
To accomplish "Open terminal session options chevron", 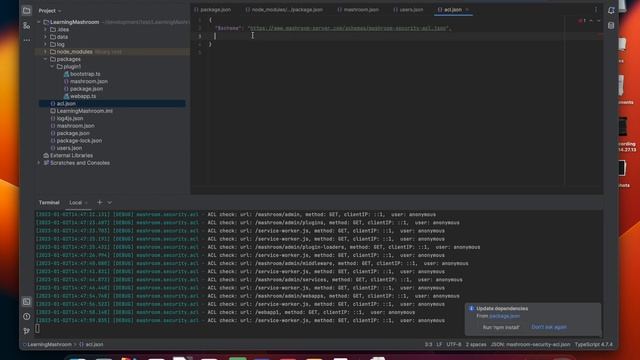I will [109, 202].
